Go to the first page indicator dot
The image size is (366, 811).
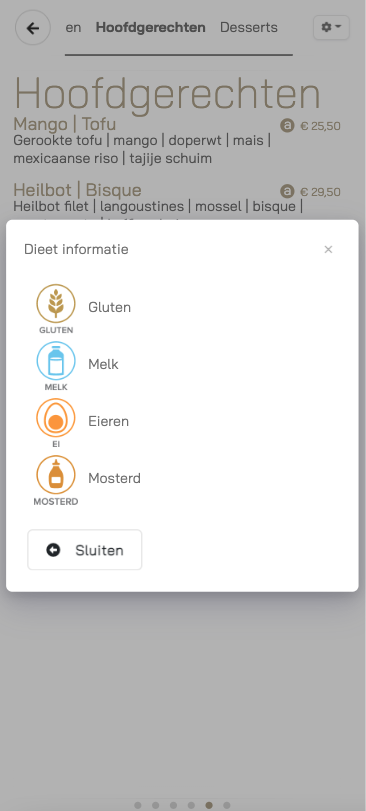[x=138, y=805]
